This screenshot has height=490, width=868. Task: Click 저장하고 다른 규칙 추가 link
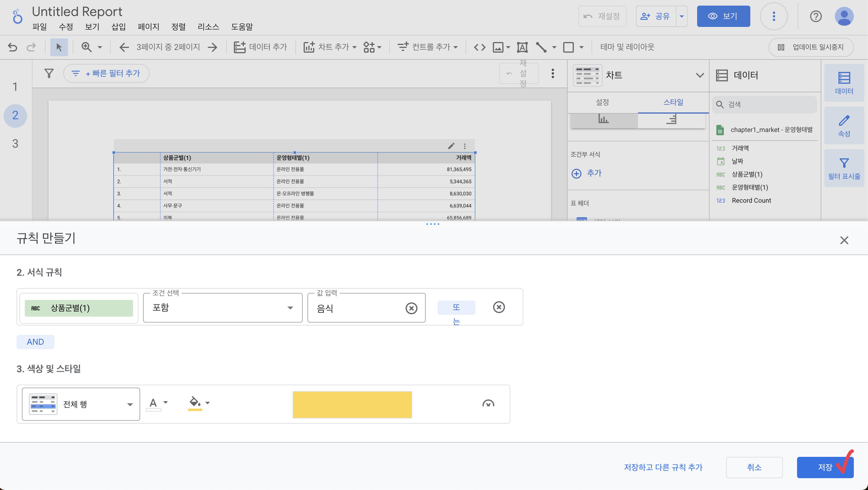(663, 467)
